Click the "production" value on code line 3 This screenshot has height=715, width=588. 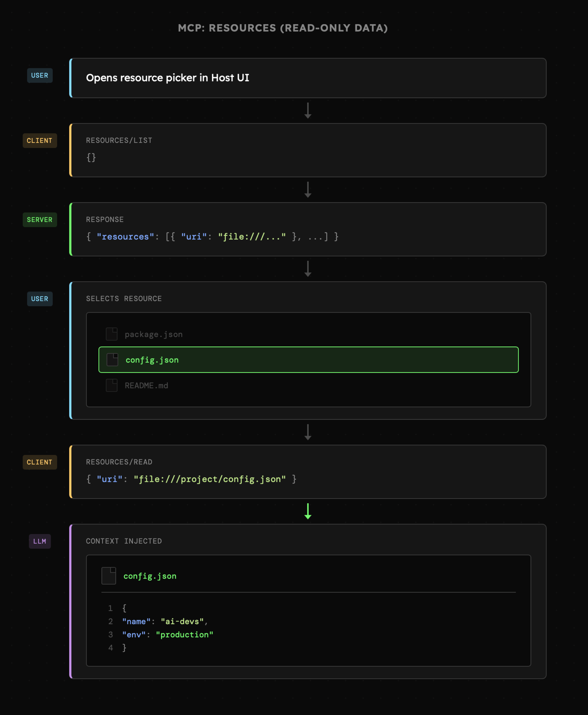(185, 635)
